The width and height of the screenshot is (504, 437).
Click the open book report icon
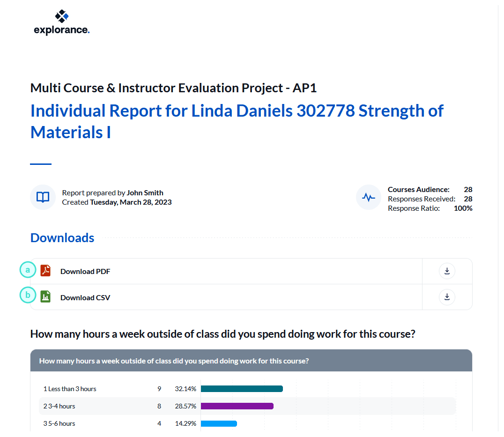43,197
